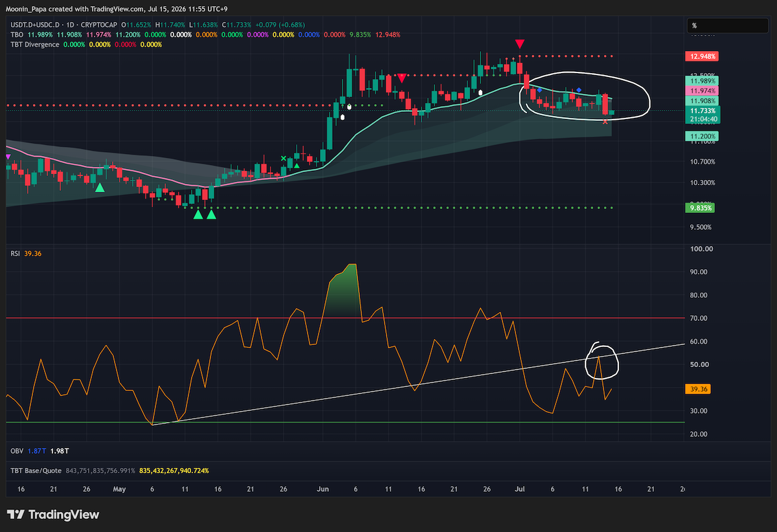777x532 pixels.
Task: Click the TBT Divergence indicator label
Action: click(34, 45)
